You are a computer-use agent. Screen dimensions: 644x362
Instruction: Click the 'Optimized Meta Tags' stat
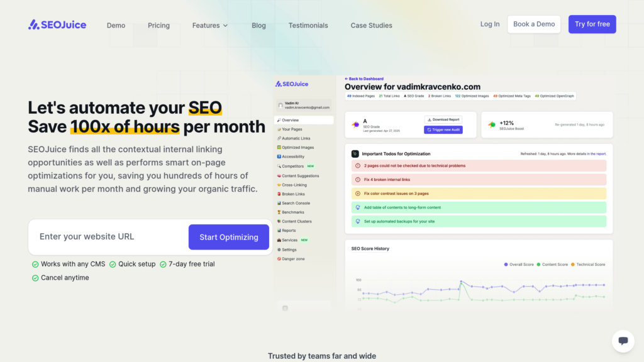511,96
